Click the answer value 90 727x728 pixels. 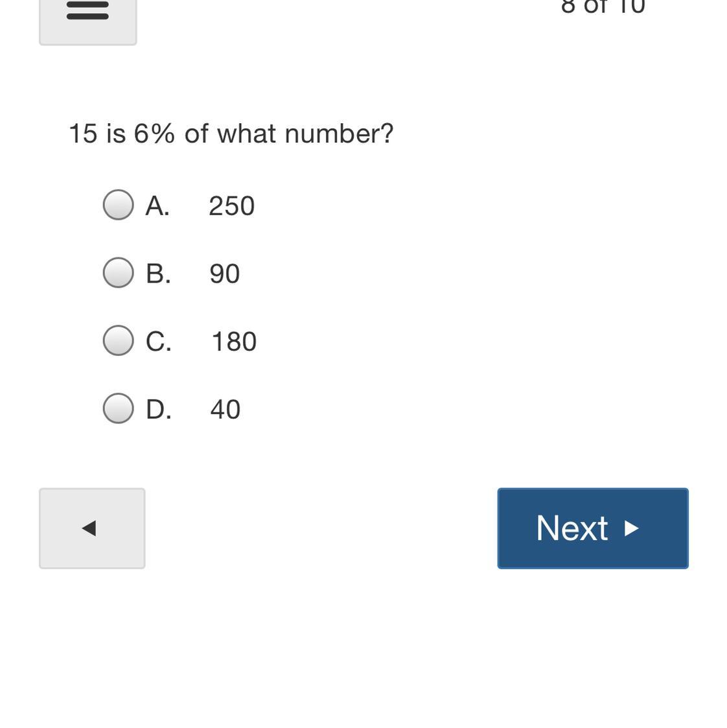point(225,274)
